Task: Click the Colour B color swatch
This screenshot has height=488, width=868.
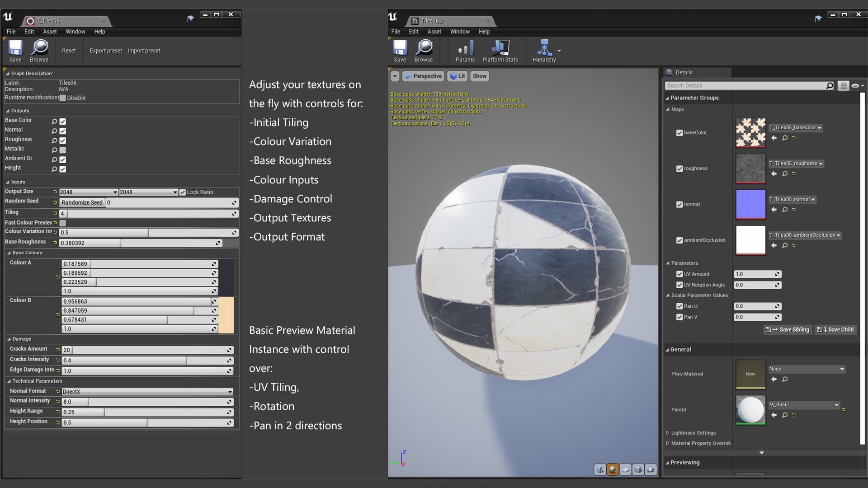Action: [226, 315]
